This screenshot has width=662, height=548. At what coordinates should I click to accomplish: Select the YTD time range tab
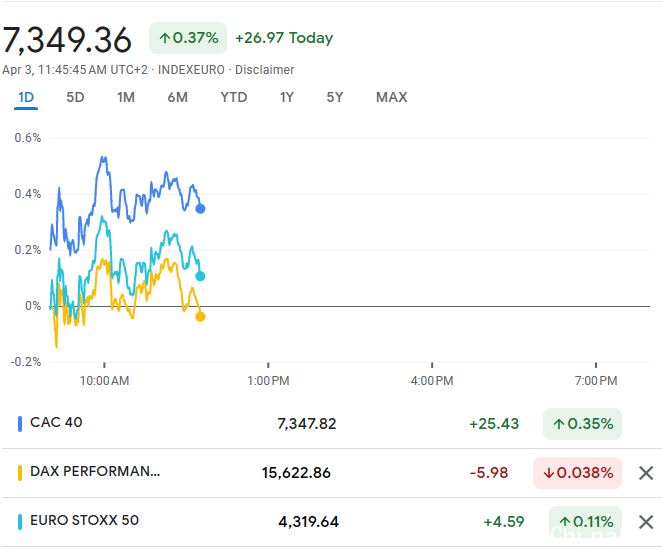pos(233,98)
